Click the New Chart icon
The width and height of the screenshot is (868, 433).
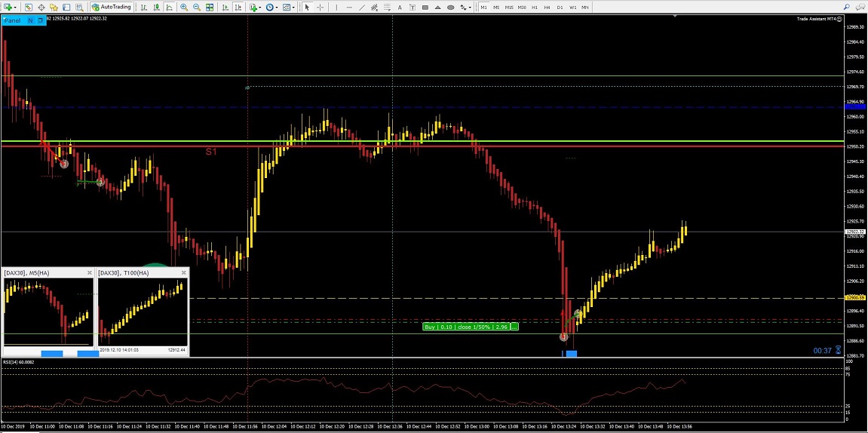8,8
